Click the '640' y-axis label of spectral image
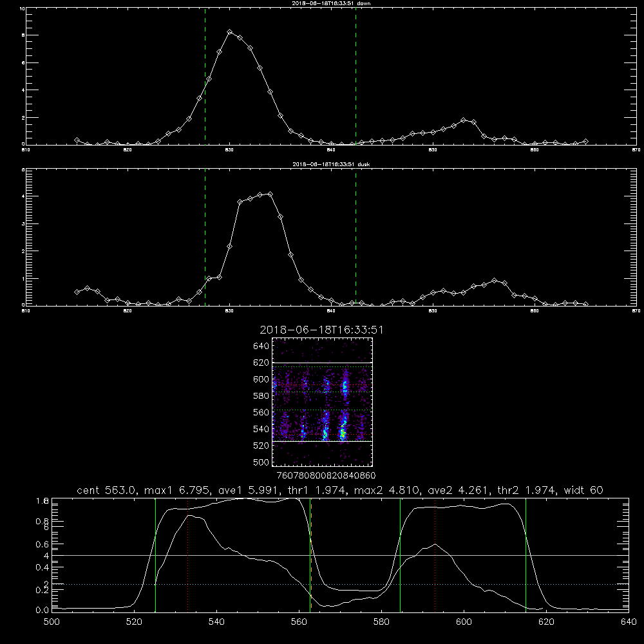This screenshot has width=644, height=644. point(261,346)
